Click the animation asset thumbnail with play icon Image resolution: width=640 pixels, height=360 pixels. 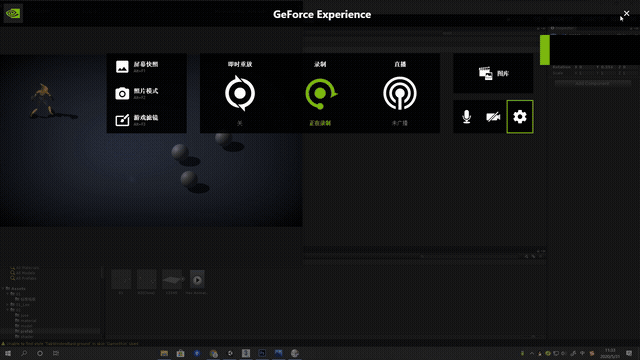[197, 280]
